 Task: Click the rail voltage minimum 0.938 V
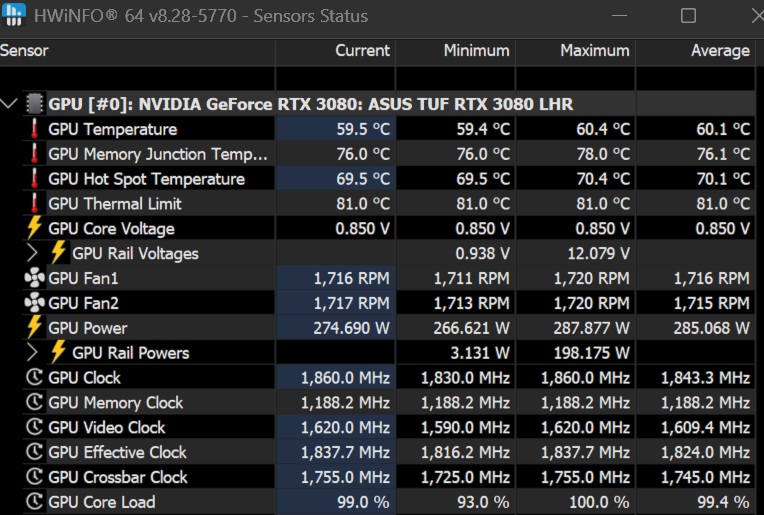[x=483, y=253]
